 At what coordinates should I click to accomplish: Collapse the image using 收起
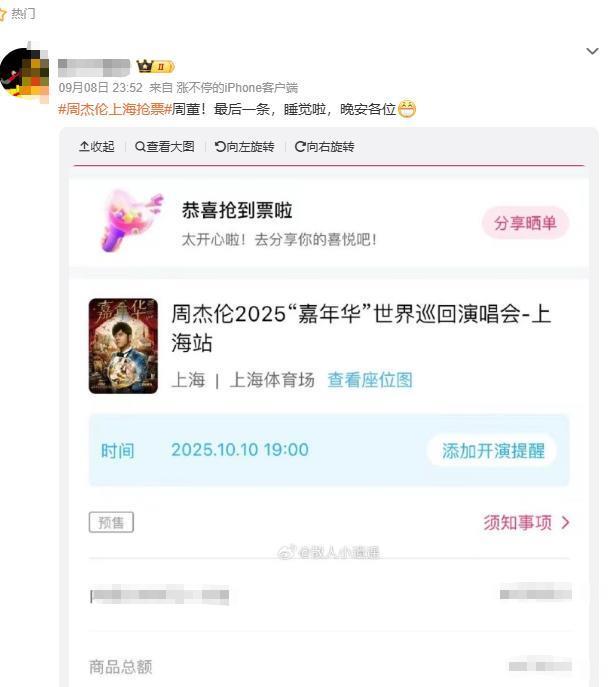point(97,146)
